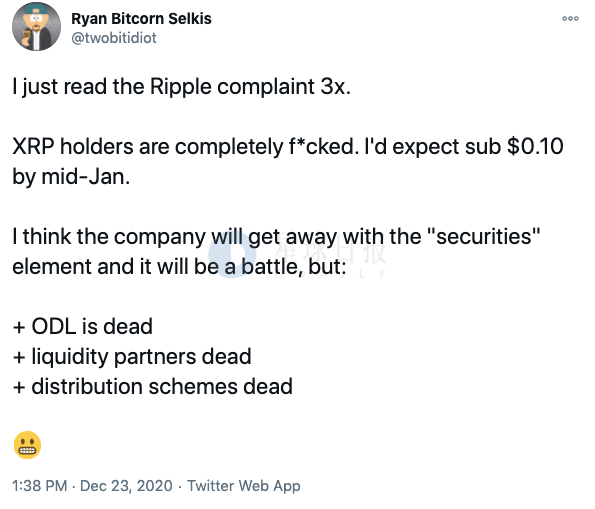
Task: Open the Ryan Bitcorn Selkis display name
Action: tap(141, 18)
